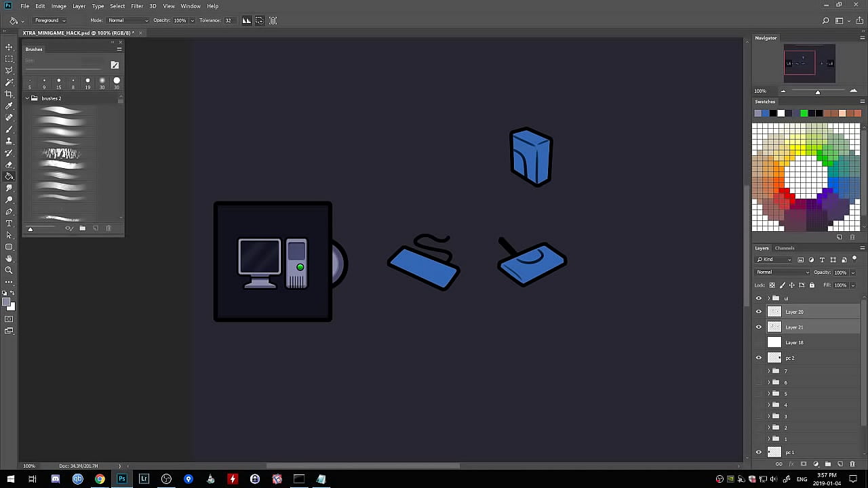868x488 pixels.
Task: Select the Eyedropper tool
Action: (9, 106)
